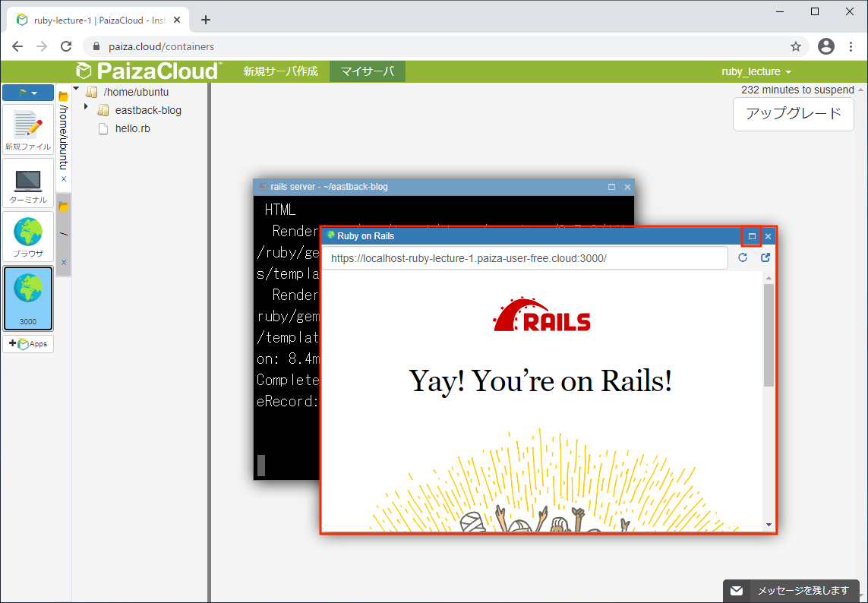Click the Rails logo image
The width and height of the screenshot is (868, 603).
tap(542, 315)
